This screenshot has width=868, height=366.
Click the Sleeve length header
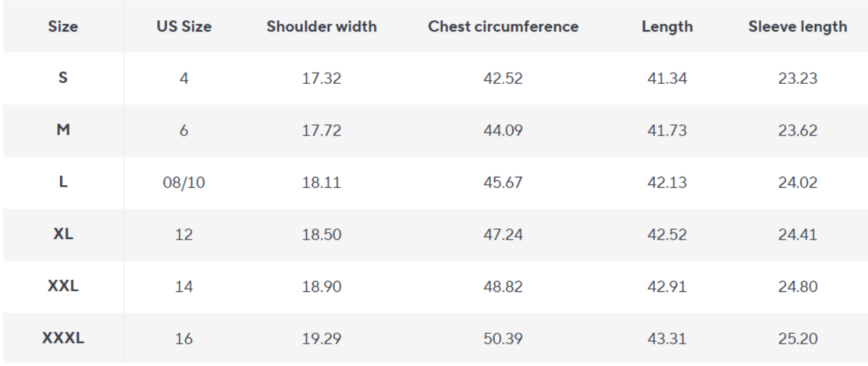pyautogui.click(x=797, y=27)
